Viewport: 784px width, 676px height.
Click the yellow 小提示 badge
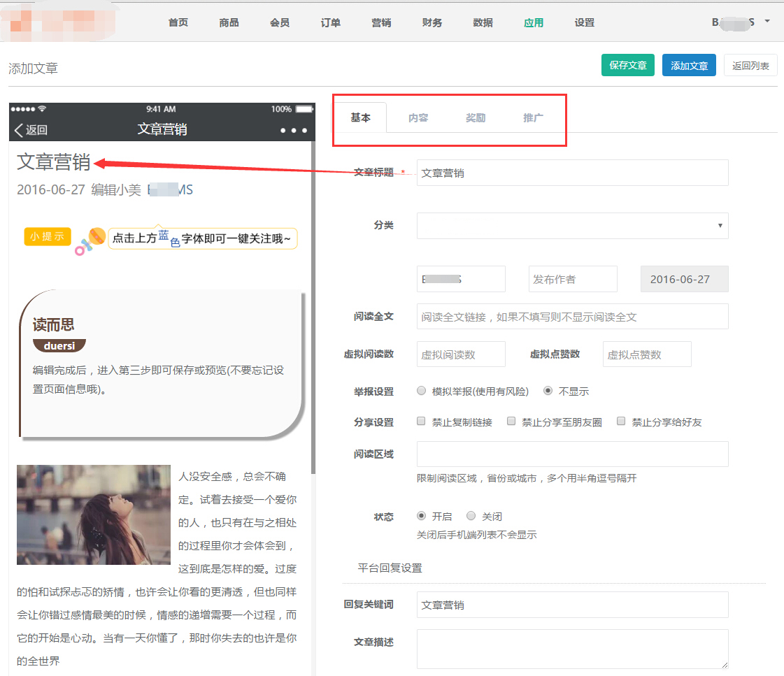pyautogui.click(x=48, y=236)
